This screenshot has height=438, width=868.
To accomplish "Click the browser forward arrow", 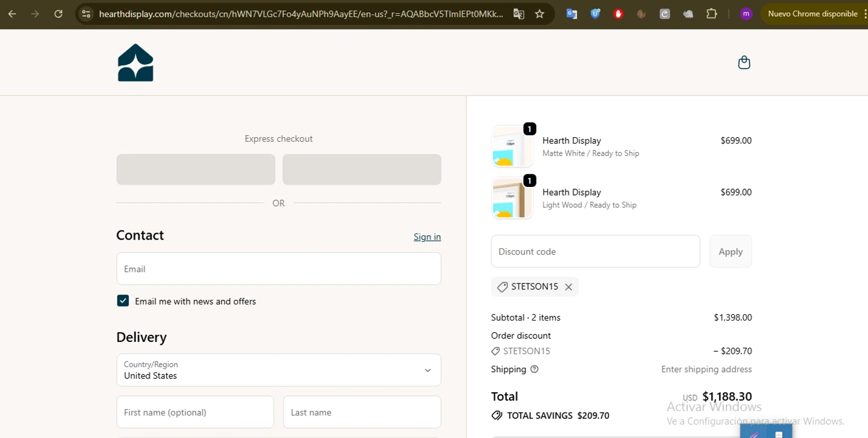I will pyautogui.click(x=35, y=14).
